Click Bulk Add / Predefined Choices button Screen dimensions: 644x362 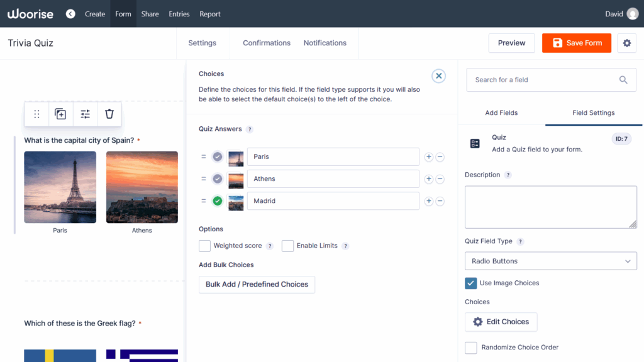(257, 284)
